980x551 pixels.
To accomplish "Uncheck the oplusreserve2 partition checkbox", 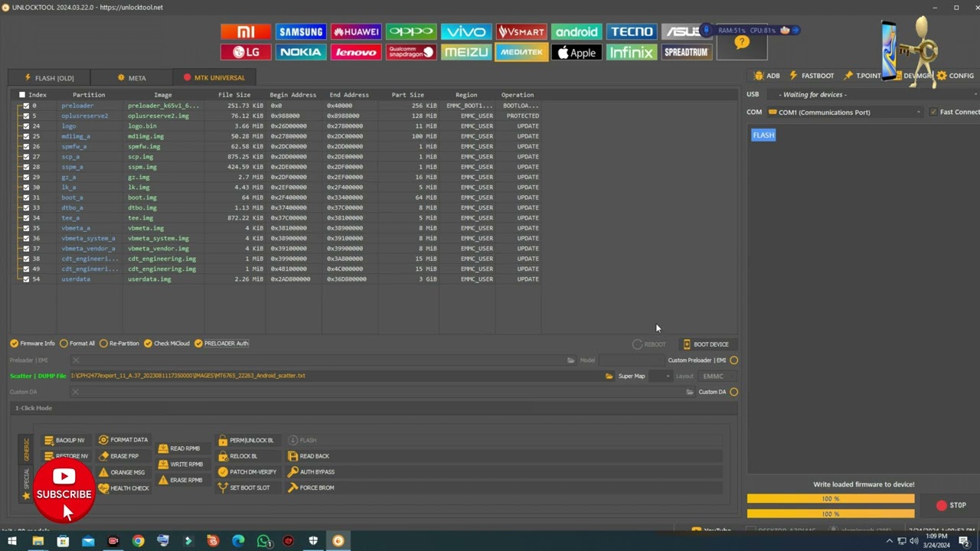I will tap(26, 116).
